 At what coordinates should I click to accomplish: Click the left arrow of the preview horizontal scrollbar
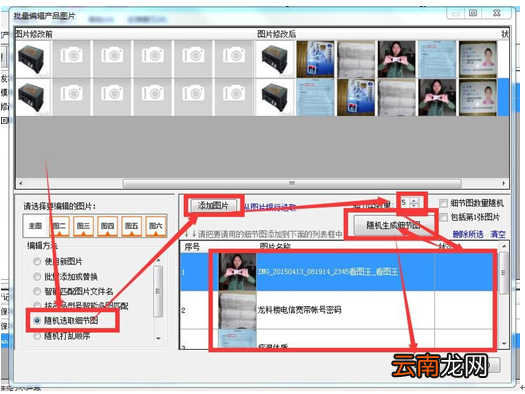[x=21, y=183]
